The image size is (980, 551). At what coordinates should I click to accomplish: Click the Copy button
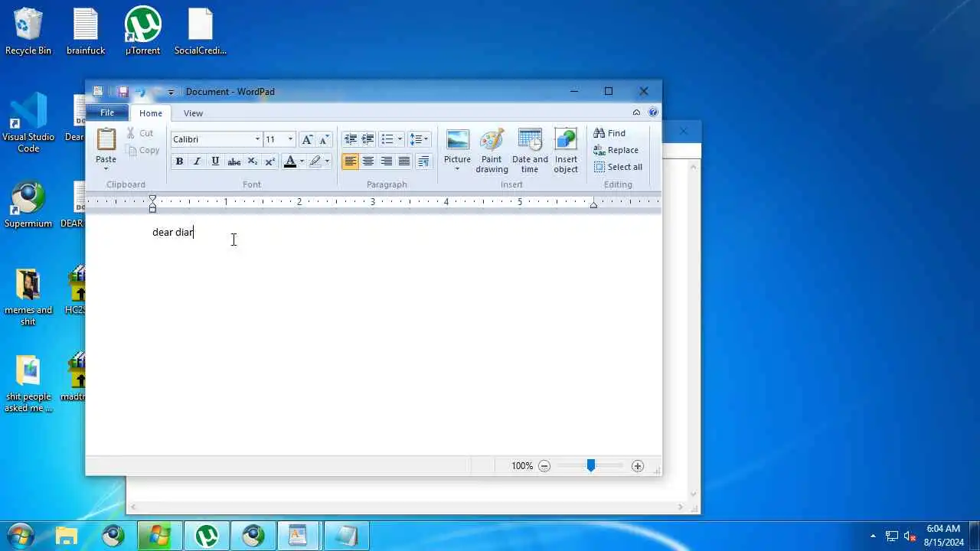click(142, 150)
